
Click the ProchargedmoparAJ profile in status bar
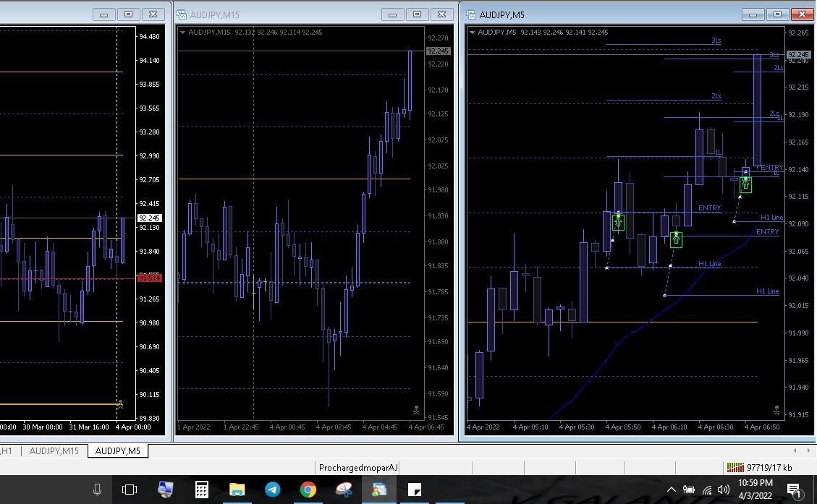click(358, 468)
